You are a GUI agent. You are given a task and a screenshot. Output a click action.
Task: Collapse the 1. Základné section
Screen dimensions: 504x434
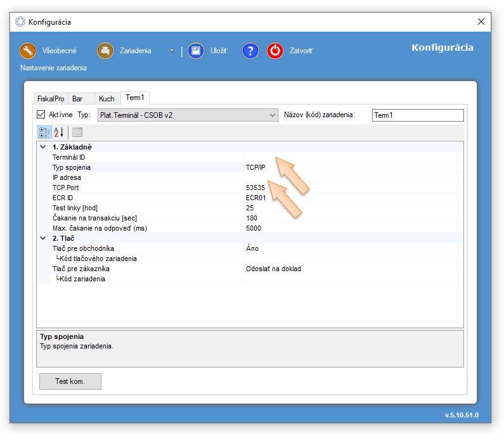click(42, 147)
